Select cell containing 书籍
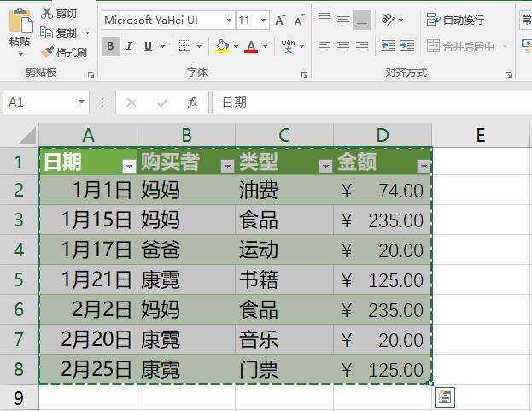 coord(284,279)
